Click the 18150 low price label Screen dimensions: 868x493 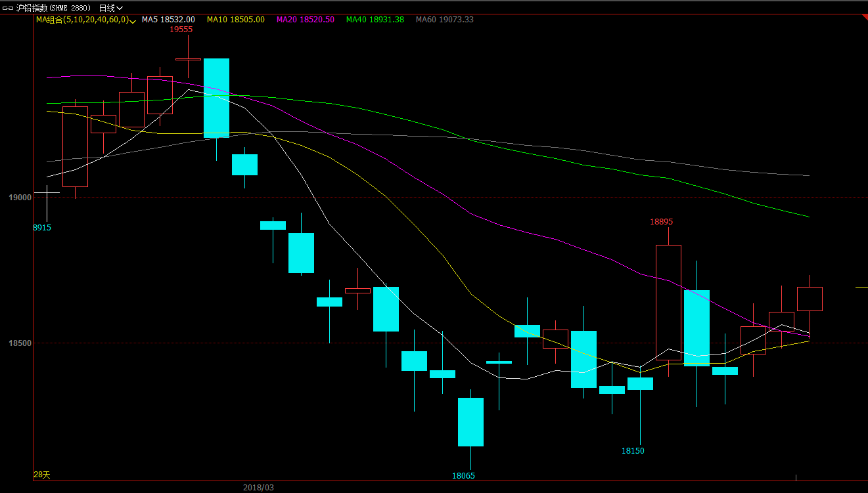pos(633,451)
